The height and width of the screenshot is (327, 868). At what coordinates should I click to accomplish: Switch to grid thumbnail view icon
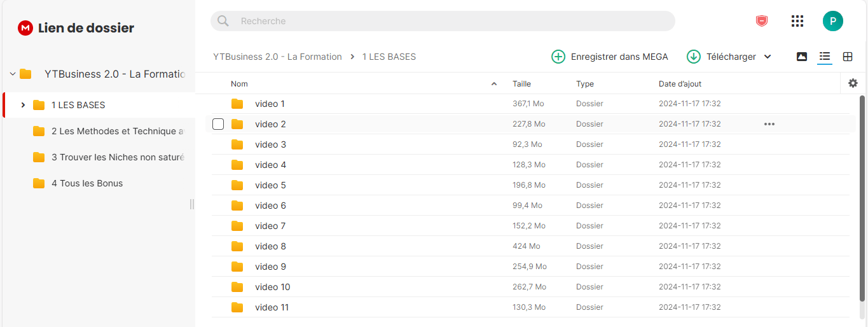tap(848, 57)
